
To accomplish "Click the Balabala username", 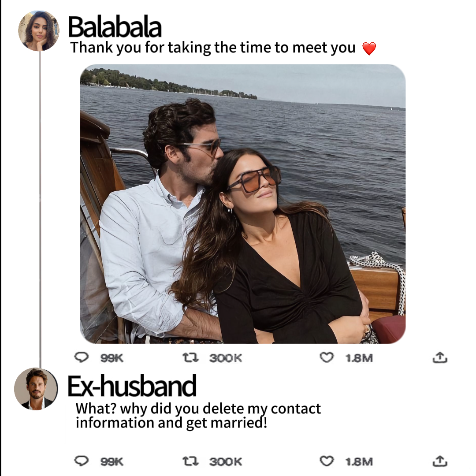I will coord(115,27).
